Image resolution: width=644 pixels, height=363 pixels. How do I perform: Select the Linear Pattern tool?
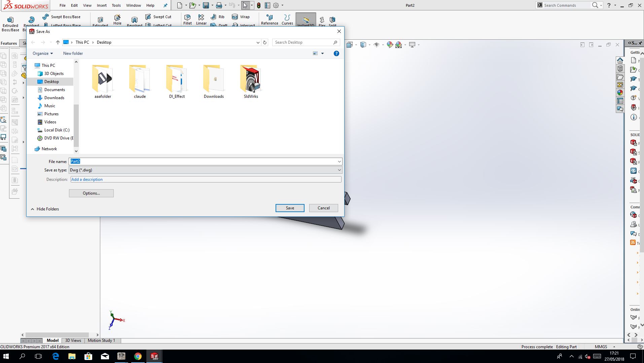201,20
